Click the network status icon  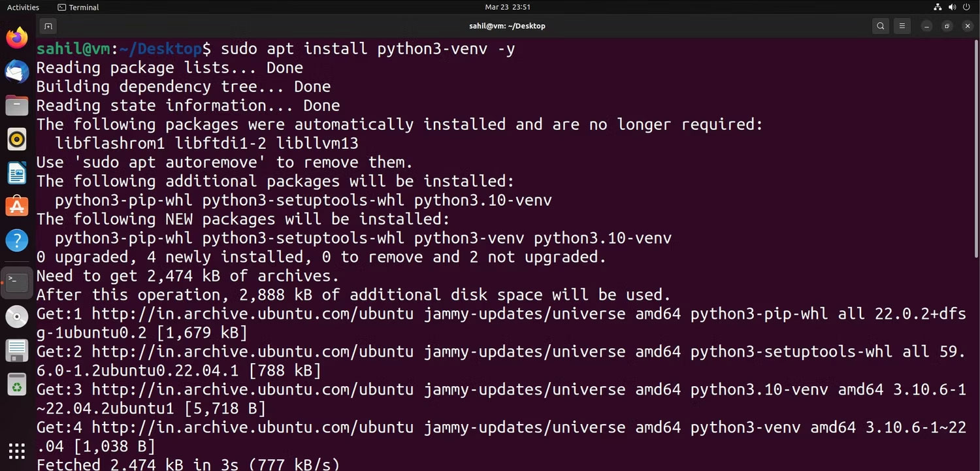(938, 7)
